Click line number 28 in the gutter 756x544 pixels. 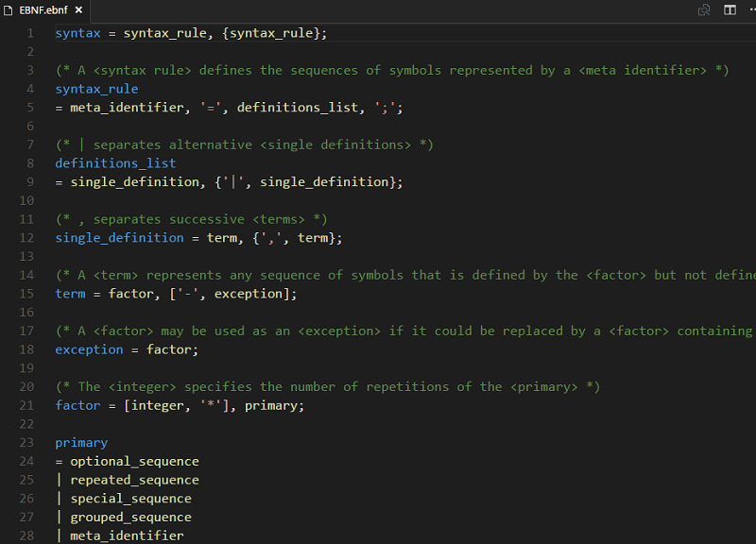pyautogui.click(x=26, y=535)
